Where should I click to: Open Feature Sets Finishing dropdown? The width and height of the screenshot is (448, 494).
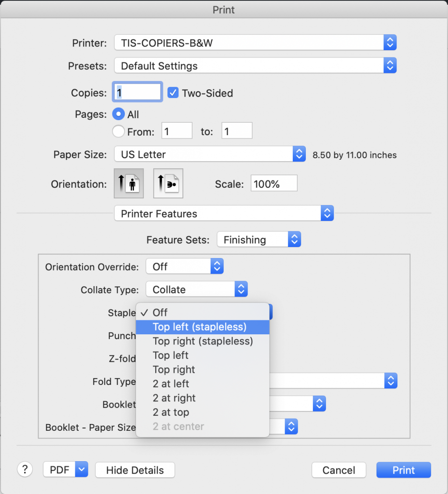(259, 240)
